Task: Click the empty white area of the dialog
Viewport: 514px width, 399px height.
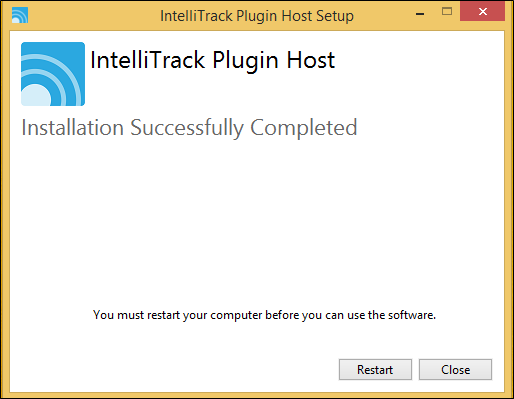Action: point(257,220)
